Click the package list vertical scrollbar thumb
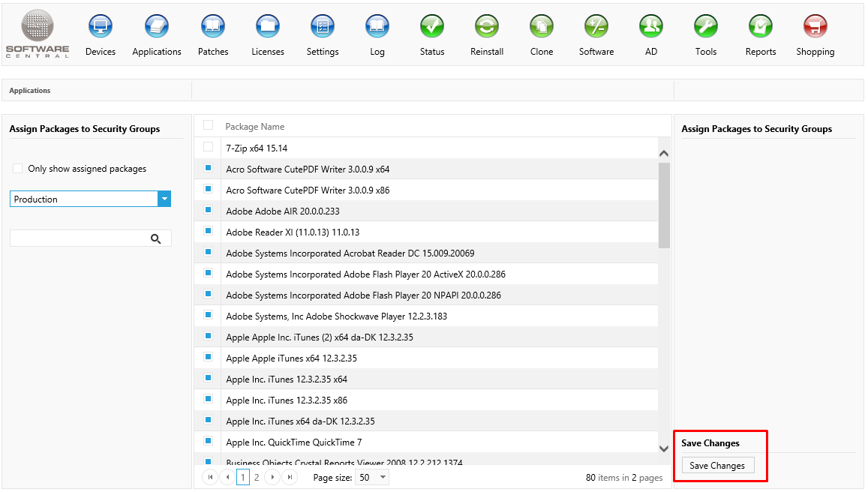This screenshot has width=868, height=492. point(664,204)
